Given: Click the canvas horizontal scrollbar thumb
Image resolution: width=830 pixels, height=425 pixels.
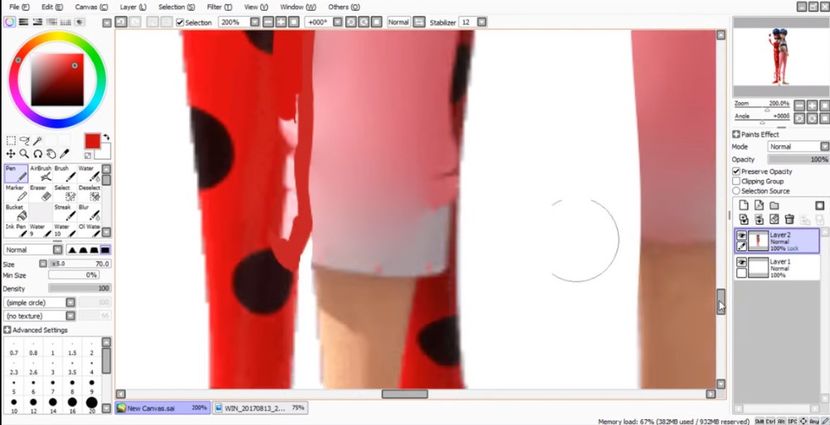Looking at the screenshot, I should tap(404, 394).
